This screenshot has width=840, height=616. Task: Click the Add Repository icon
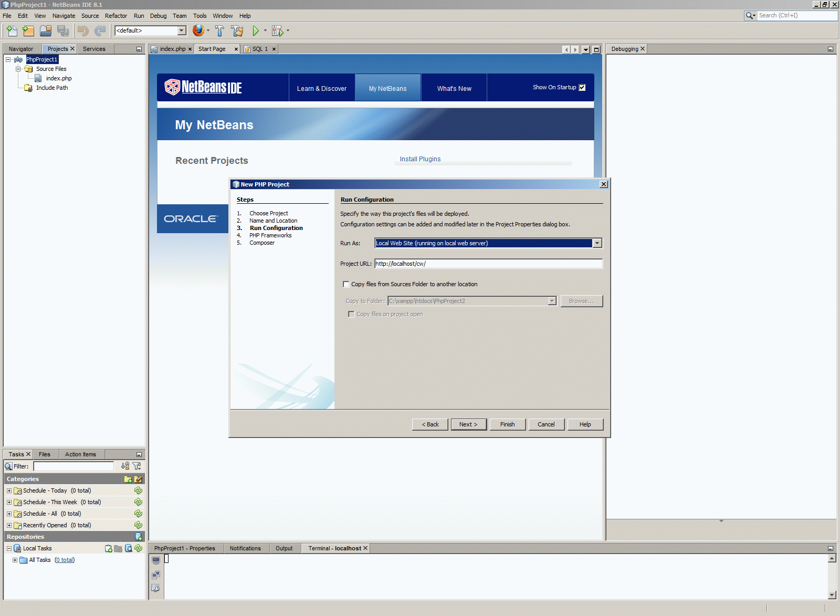[x=139, y=537]
